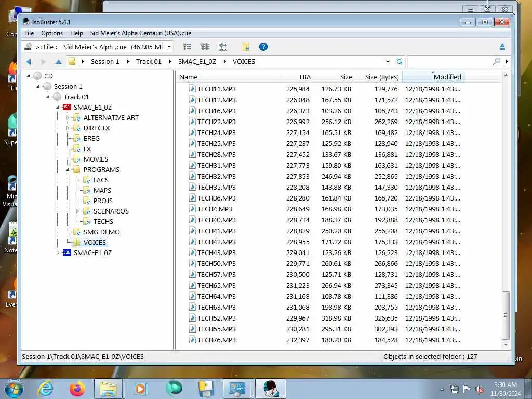
Task: Click the extract folder icon in toolbar
Action: pyautogui.click(x=246, y=47)
